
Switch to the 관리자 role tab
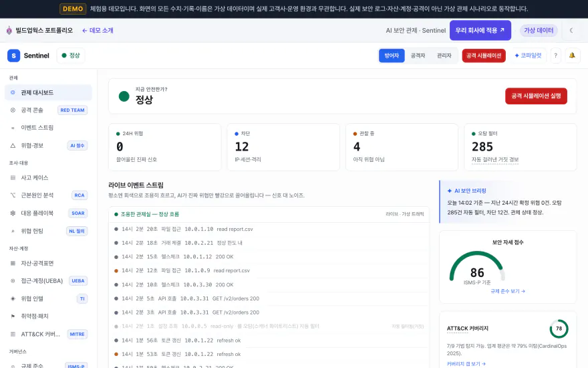tap(444, 56)
